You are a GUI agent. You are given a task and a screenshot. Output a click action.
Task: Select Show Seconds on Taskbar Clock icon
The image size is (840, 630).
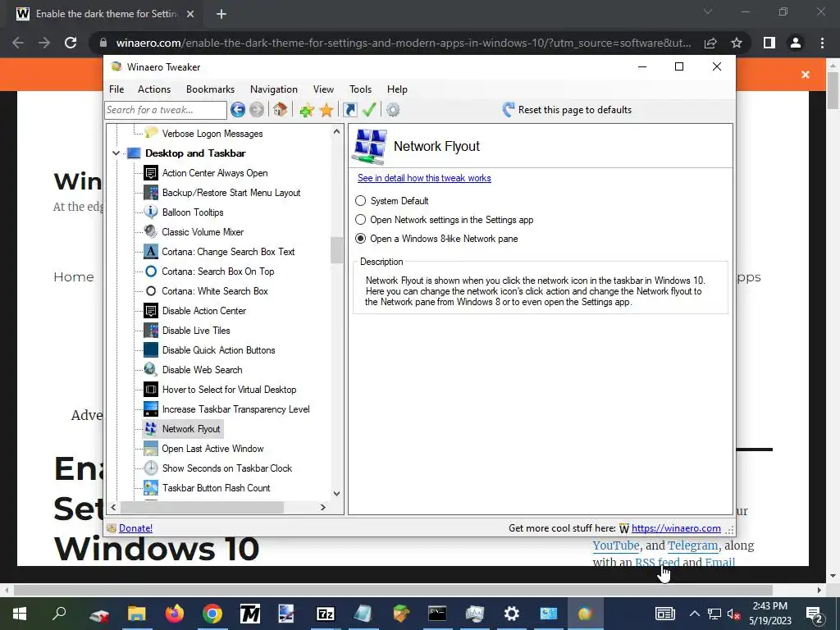[x=151, y=468]
